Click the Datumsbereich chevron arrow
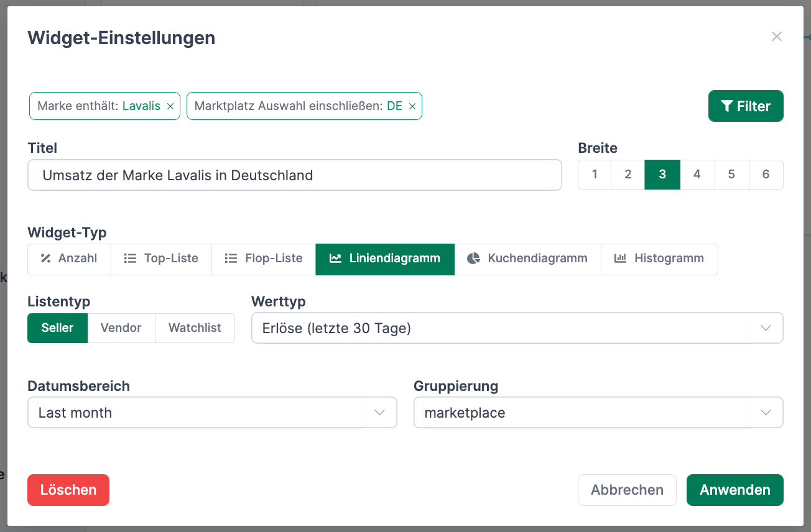 point(379,413)
